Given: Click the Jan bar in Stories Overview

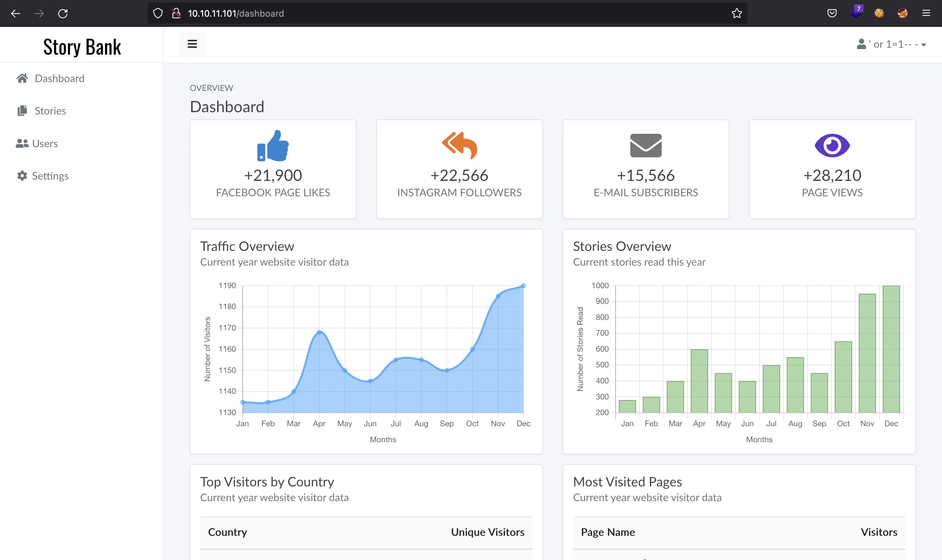Looking at the screenshot, I should [627, 406].
